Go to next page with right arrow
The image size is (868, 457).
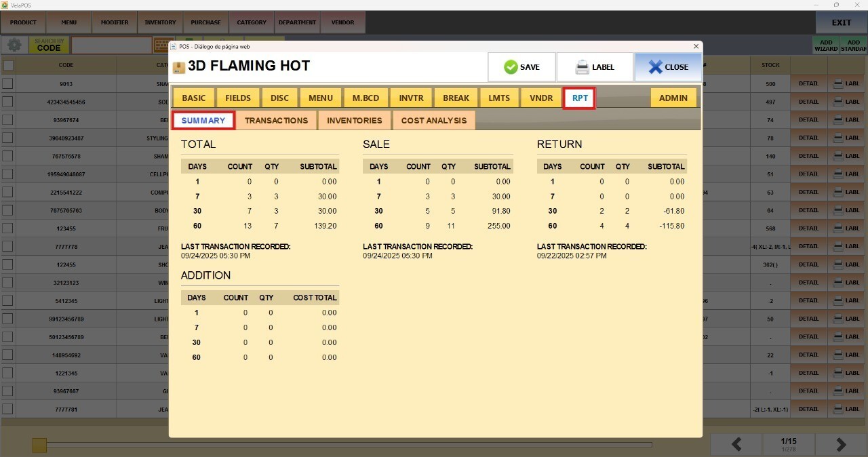841,444
